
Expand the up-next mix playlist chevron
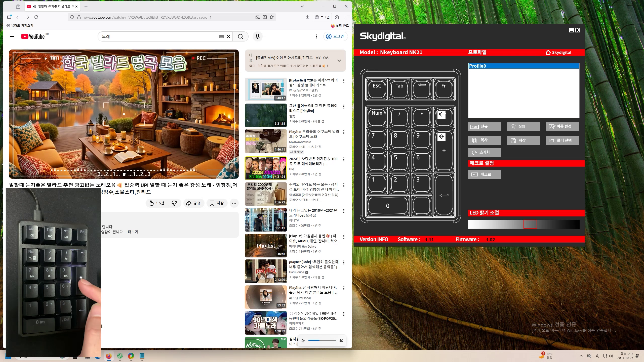coord(339,61)
